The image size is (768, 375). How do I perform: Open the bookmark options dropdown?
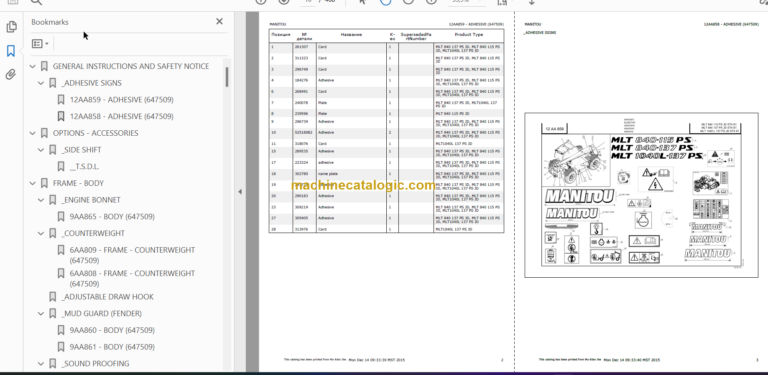coord(40,44)
